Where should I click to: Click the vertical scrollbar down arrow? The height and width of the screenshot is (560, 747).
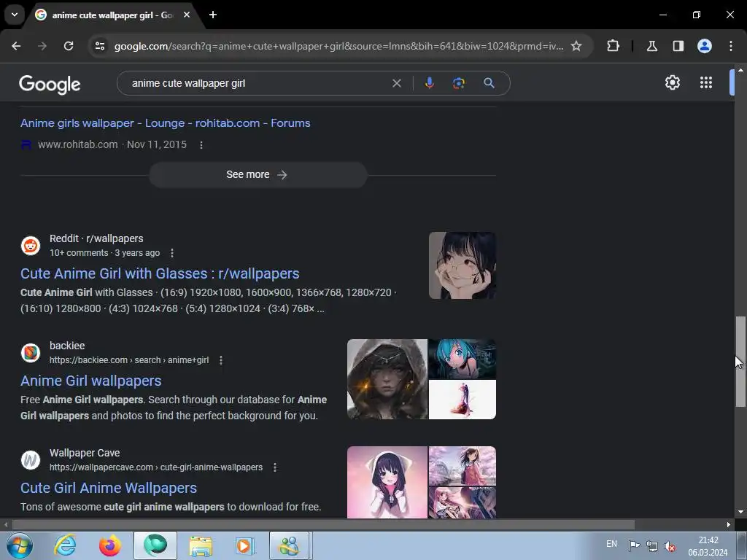point(740,513)
